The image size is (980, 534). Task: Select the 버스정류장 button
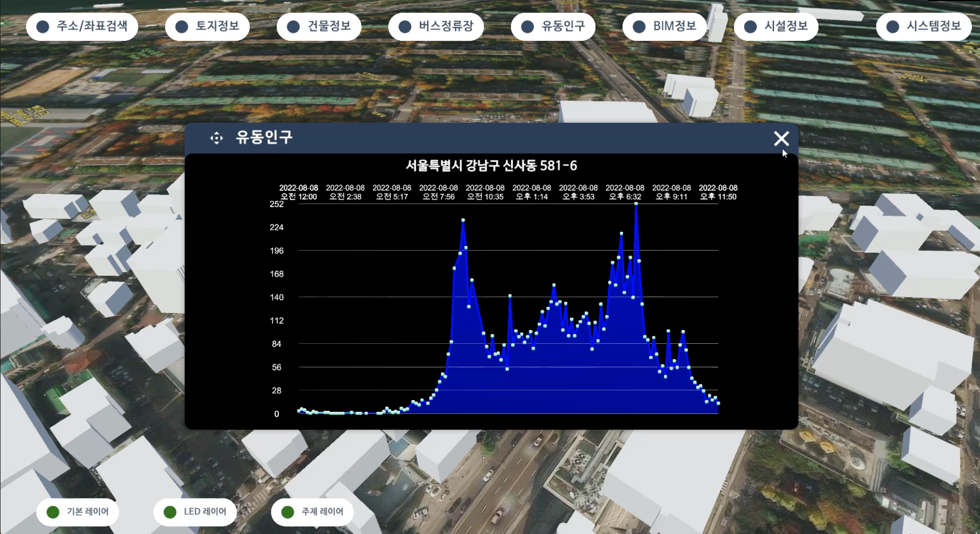(436, 27)
